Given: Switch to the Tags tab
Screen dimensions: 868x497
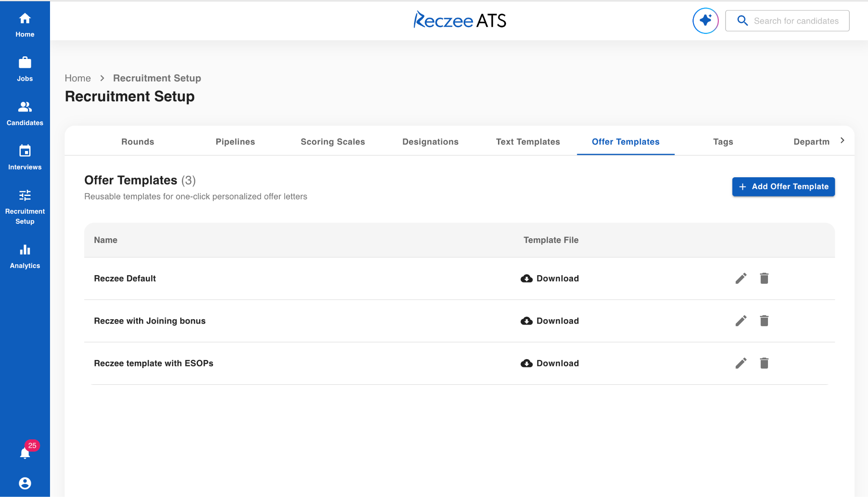Looking at the screenshot, I should pyautogui.click(x=723, y=142).
